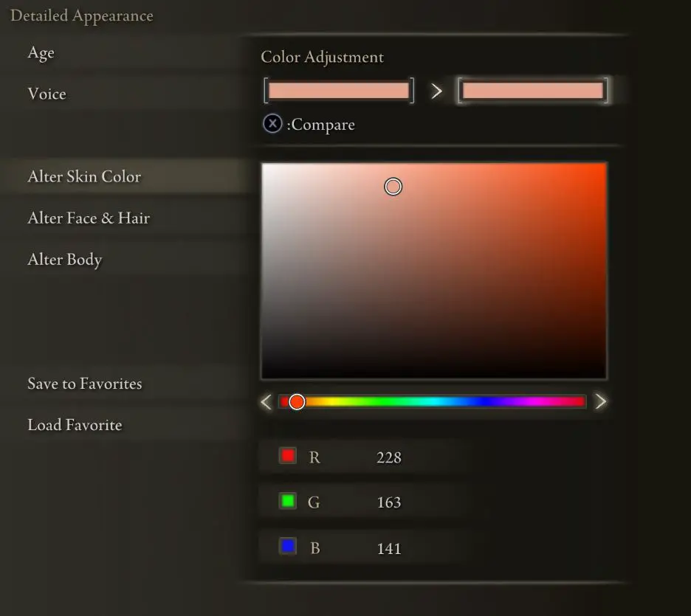This screenshot has height=616, width=691.
Task: Select the G value 163
Action: pyautogui.click(x=388, y=502)
